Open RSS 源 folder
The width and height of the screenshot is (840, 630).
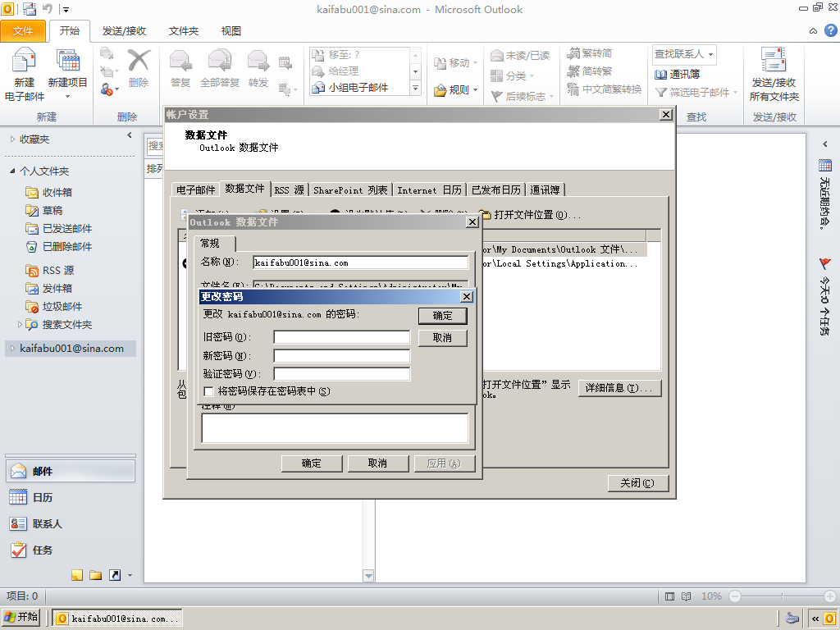point(58,271)
